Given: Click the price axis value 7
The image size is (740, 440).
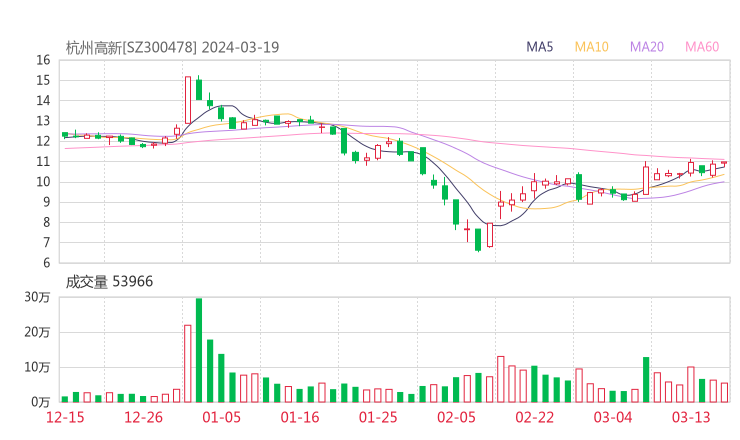Looking at the screenshot, I should pos(46,243).
